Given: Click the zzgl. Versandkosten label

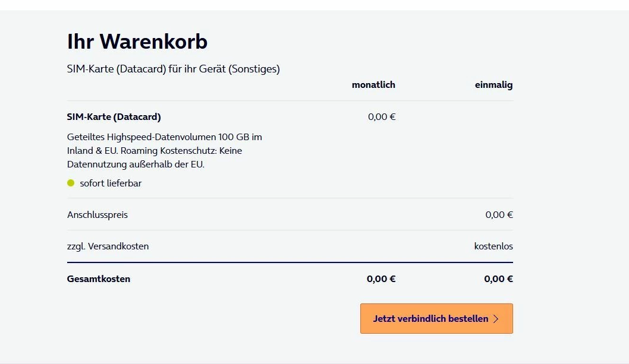Looking at the screenshot, I should 108,246.
